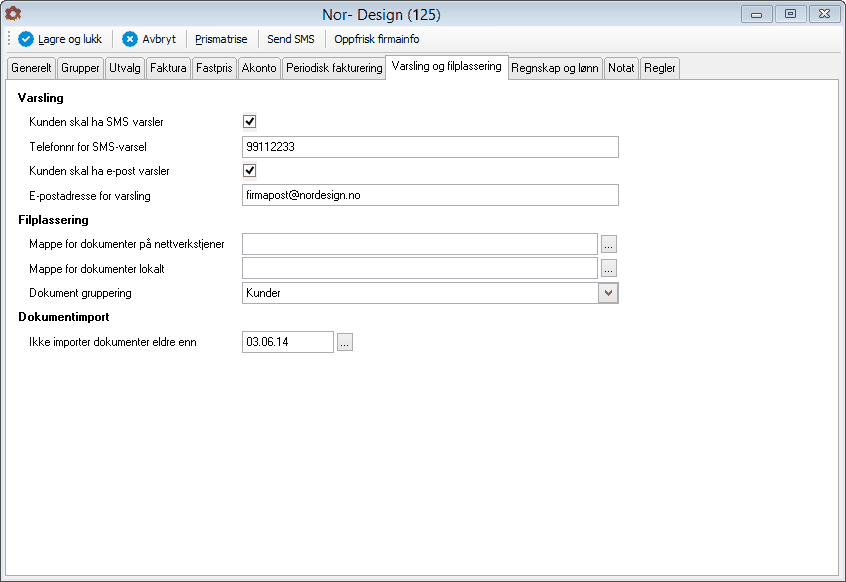
Task: Minimize the Nor- Design window
Action: point(756,14)
